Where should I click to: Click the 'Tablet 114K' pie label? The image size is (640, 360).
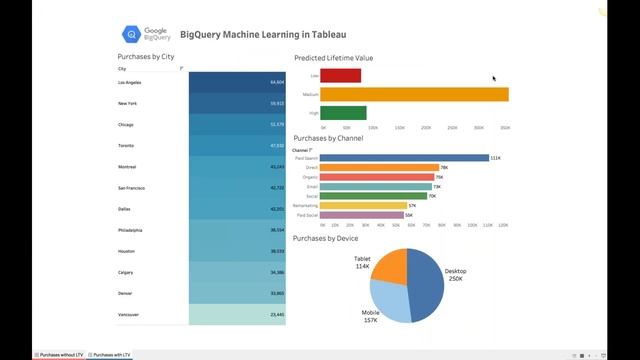362,262
